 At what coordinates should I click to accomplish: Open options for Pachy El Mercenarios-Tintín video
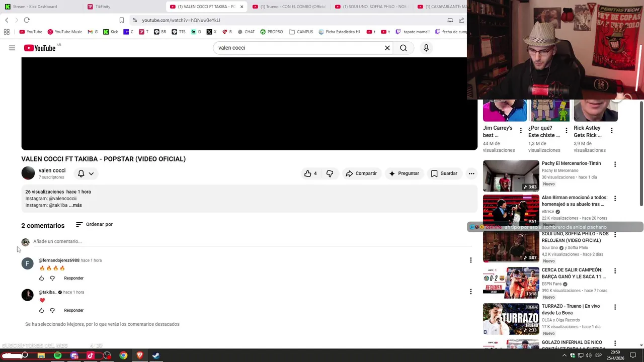click(x=615, y=164)
